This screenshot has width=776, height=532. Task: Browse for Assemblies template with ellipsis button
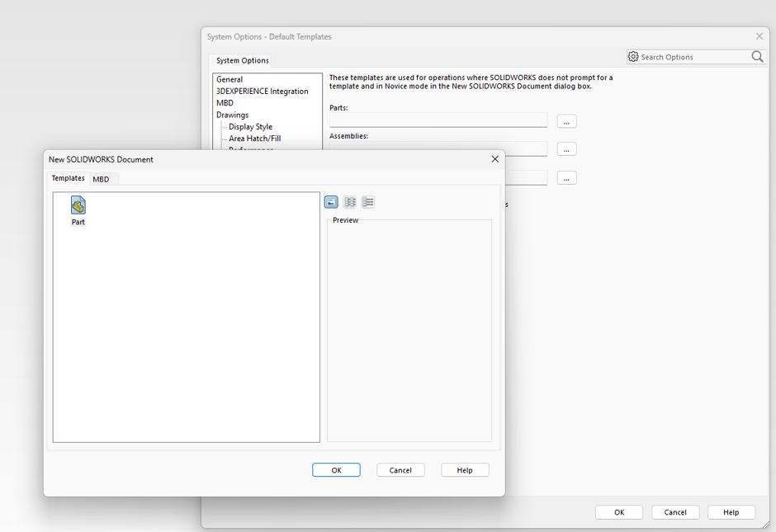[566, 148]
